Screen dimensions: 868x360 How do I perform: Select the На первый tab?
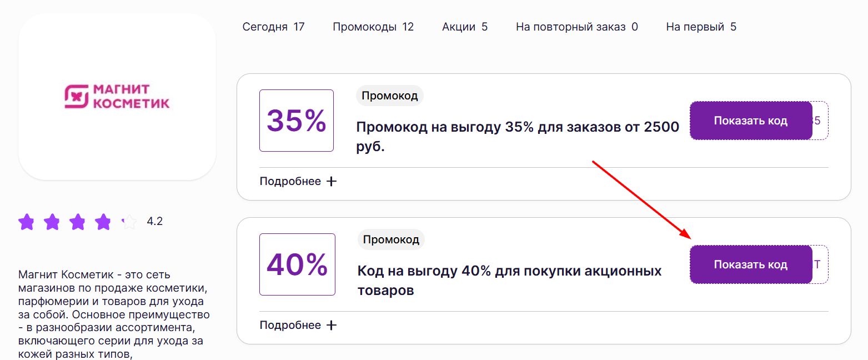(x=700, y=26)
